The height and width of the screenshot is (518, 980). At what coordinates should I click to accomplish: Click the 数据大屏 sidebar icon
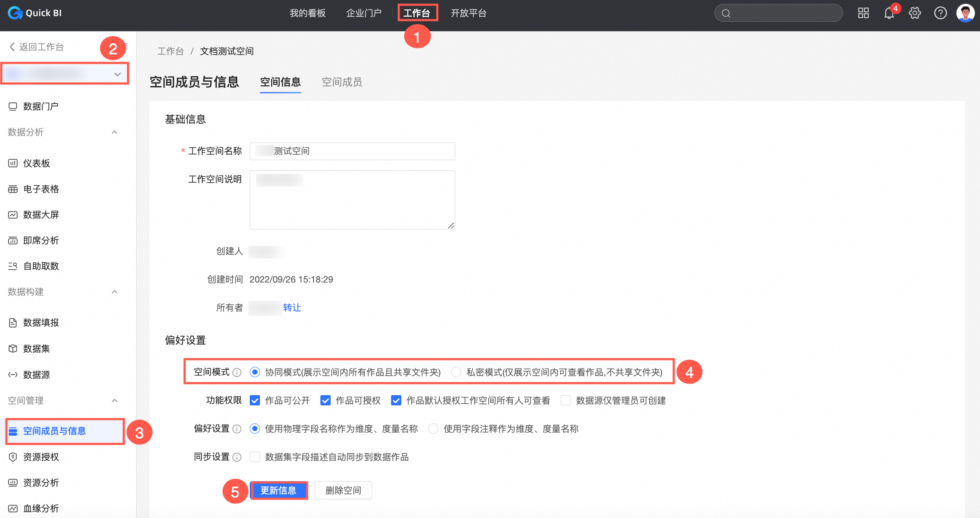point(13,215)
